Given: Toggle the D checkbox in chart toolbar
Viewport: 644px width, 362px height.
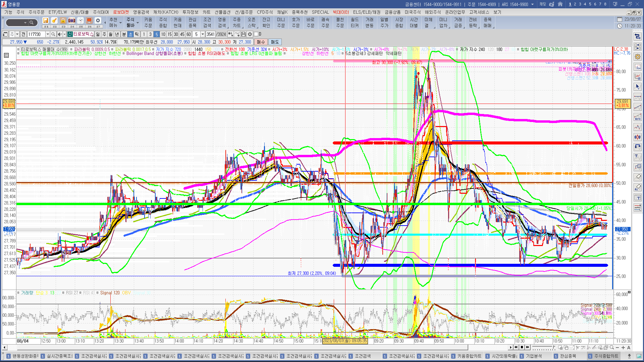Looking at the screenshot, I should pyautogui.click(x=256, y=34).
